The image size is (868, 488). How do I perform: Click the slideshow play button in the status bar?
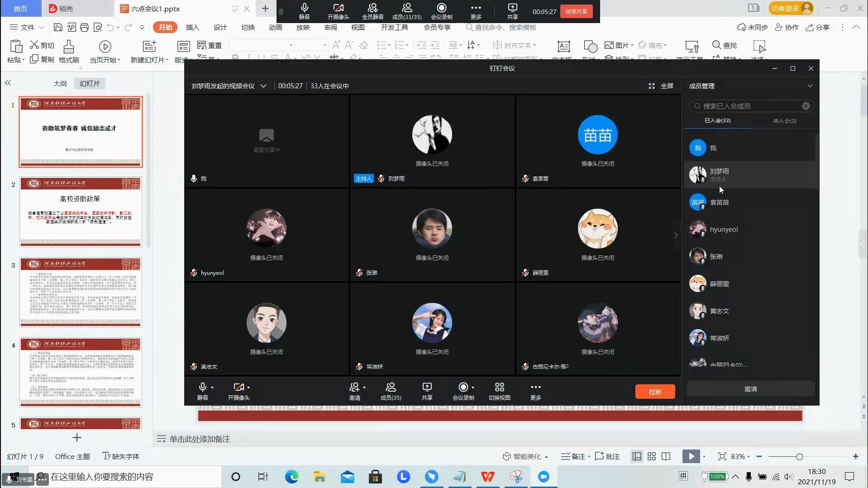(691, 456)
